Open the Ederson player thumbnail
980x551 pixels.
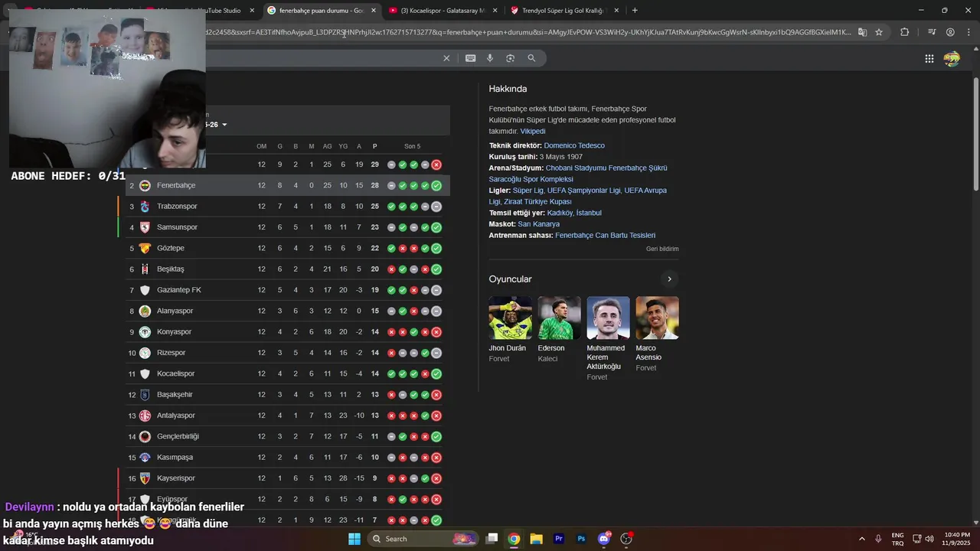[559, 318]
